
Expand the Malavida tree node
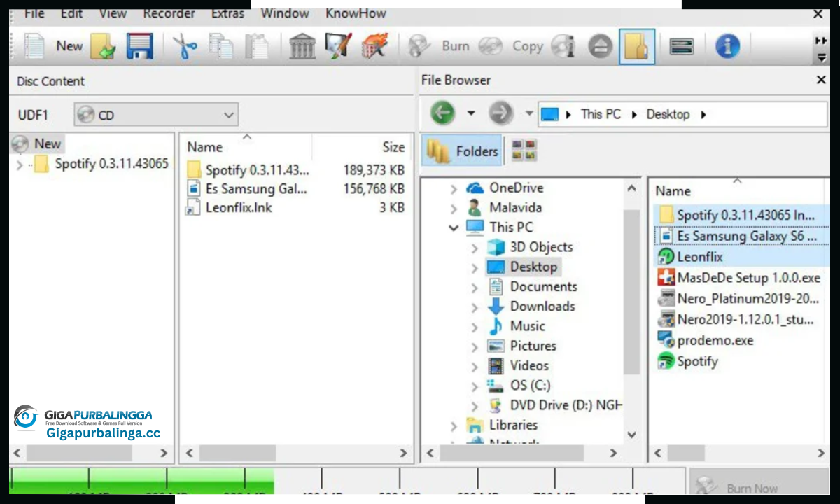[x=454, y=208]
